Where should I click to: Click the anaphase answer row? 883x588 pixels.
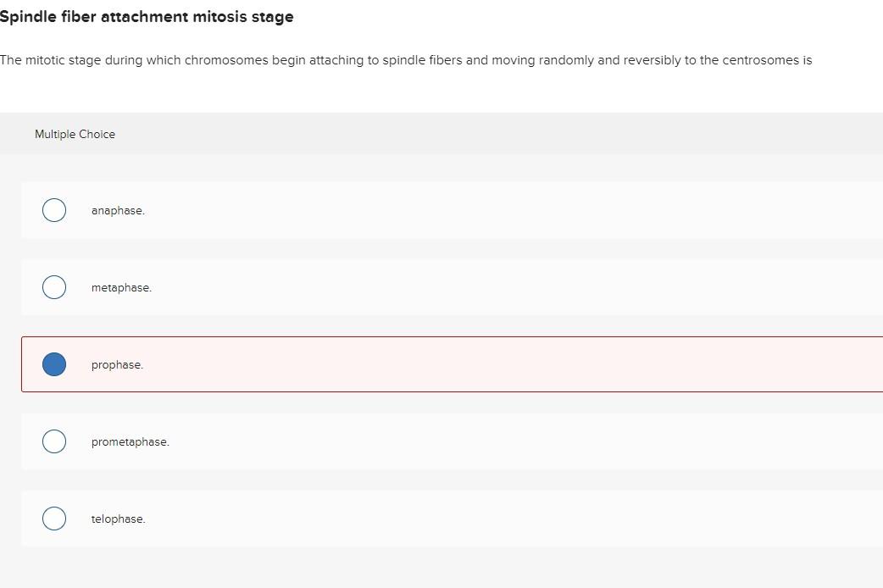[424, 210]
